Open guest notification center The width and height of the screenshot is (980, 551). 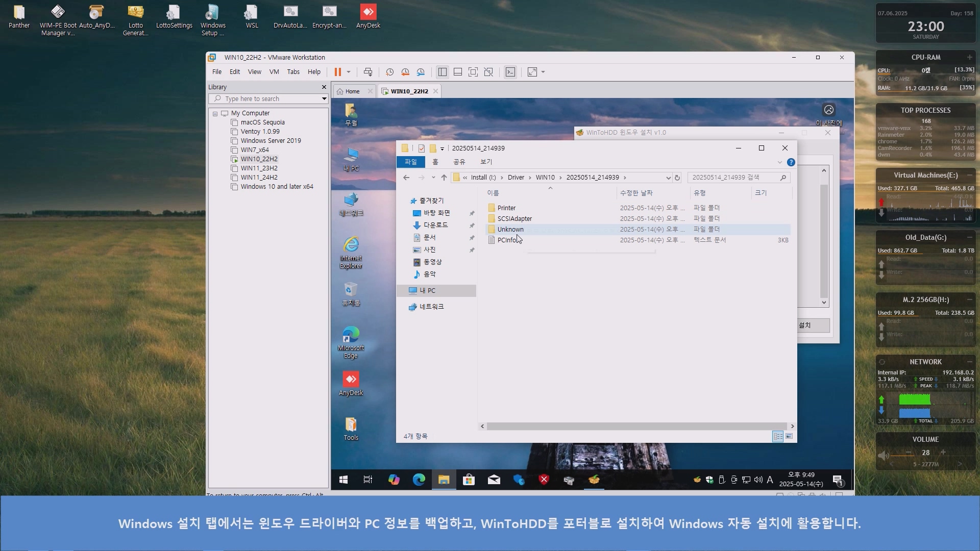tap(838, 480)
